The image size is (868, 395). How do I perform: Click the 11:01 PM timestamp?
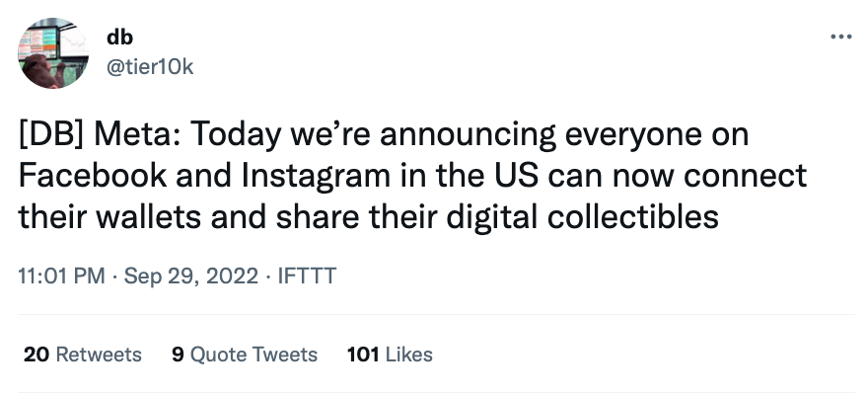click(x=61, y=276)
